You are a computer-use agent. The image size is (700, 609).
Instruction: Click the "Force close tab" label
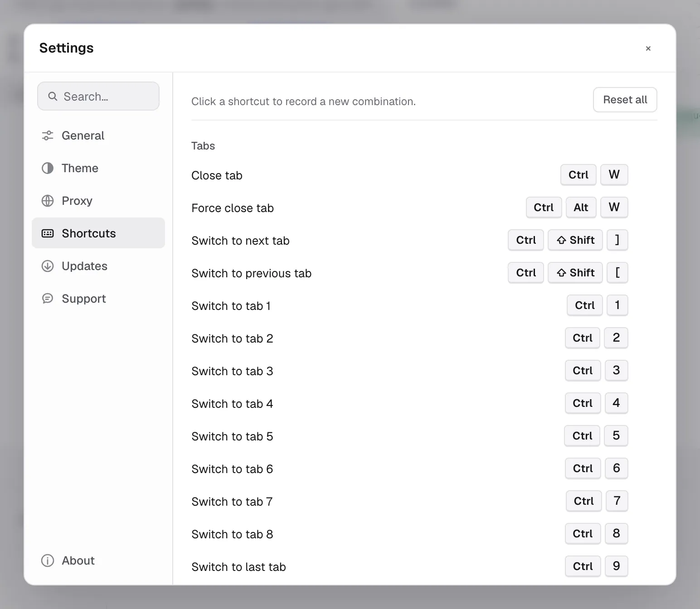233,208
